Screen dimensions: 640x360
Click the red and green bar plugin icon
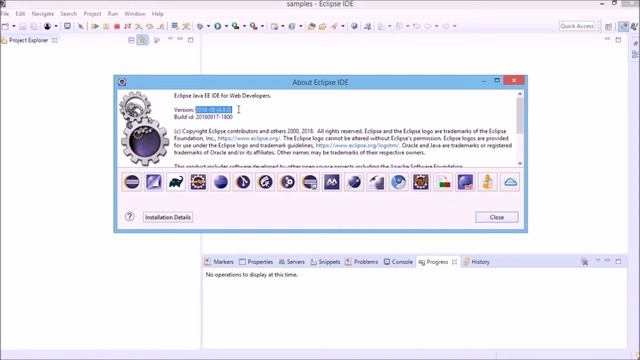443,182
